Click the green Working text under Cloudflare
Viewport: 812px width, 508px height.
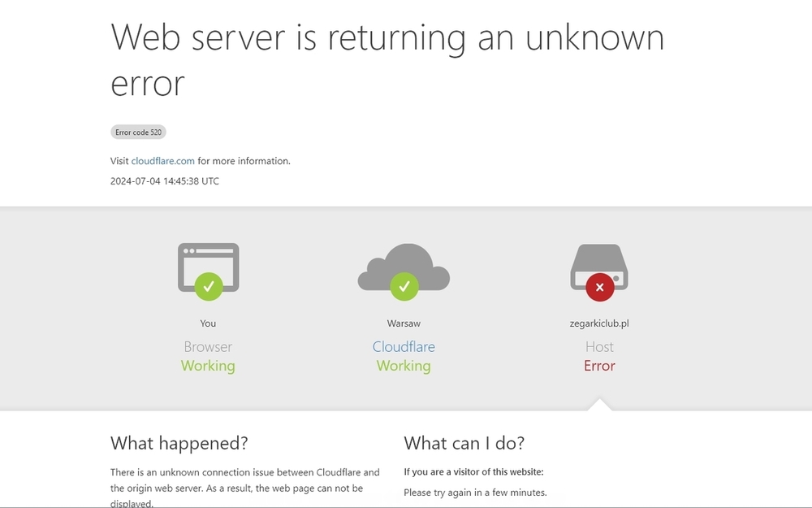[404, 366]
